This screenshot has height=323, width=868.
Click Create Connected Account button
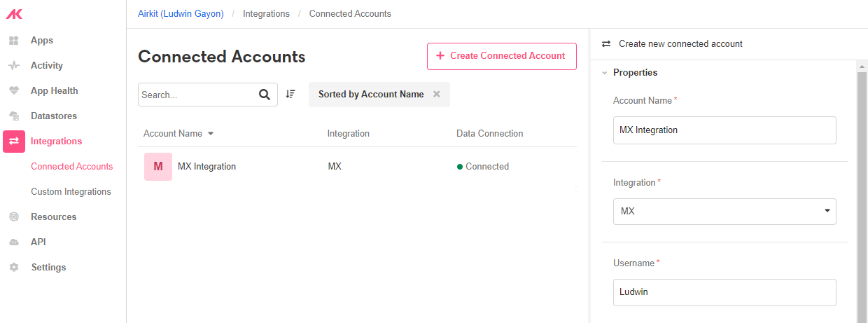tap(502, 56)
